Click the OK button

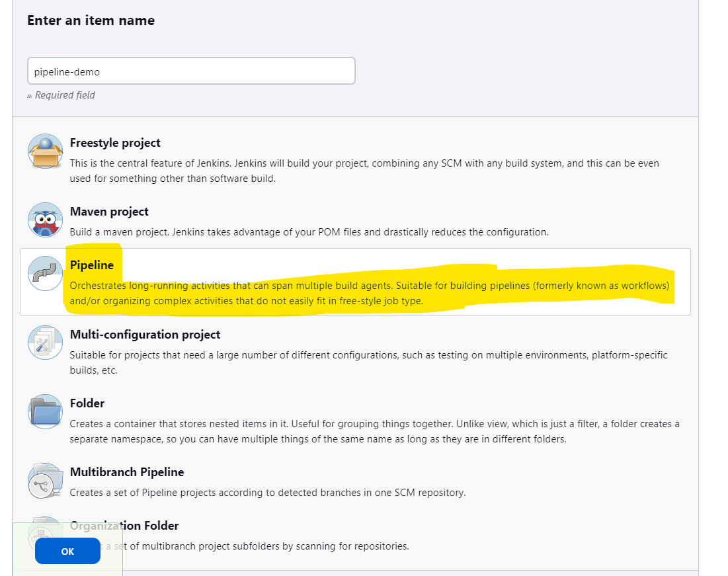coord(67,550)
